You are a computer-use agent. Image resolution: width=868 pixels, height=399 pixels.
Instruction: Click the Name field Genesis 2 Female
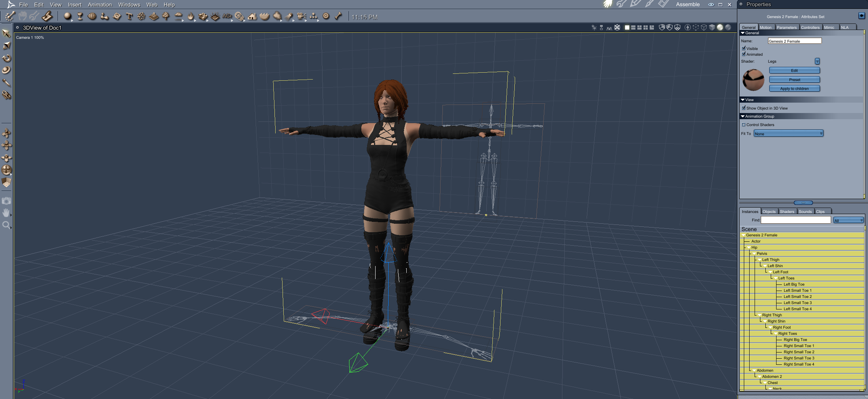coord(795,41)
